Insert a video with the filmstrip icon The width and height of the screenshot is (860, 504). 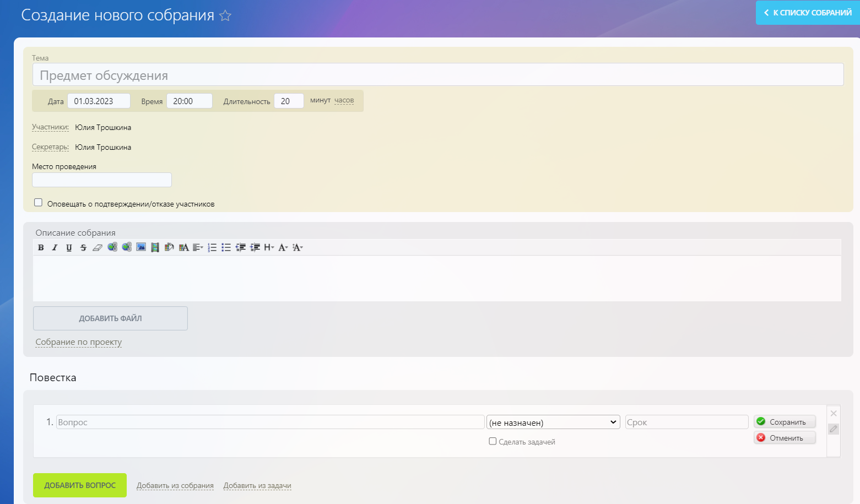click(x=155, y=248)
